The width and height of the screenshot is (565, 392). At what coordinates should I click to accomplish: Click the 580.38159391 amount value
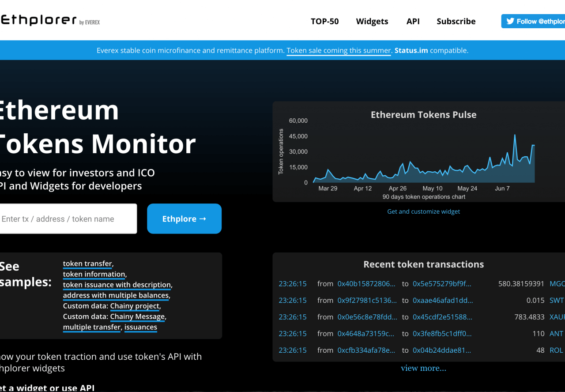521,283
